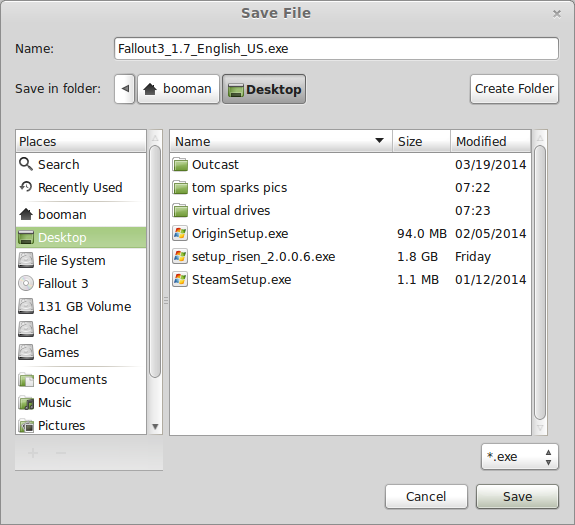This screenshot has height=525, width=575.
Task: Click the File System drive icon
Action: click(26, 260)
